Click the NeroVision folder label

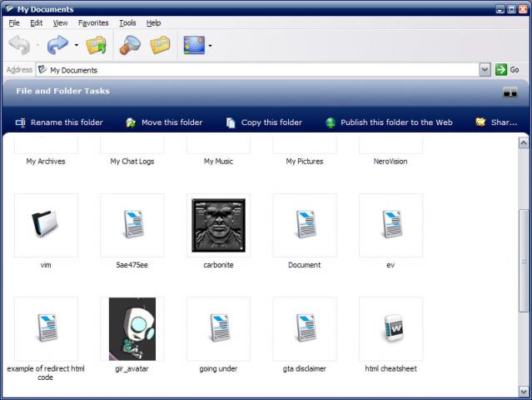click(x=390, y=162)
